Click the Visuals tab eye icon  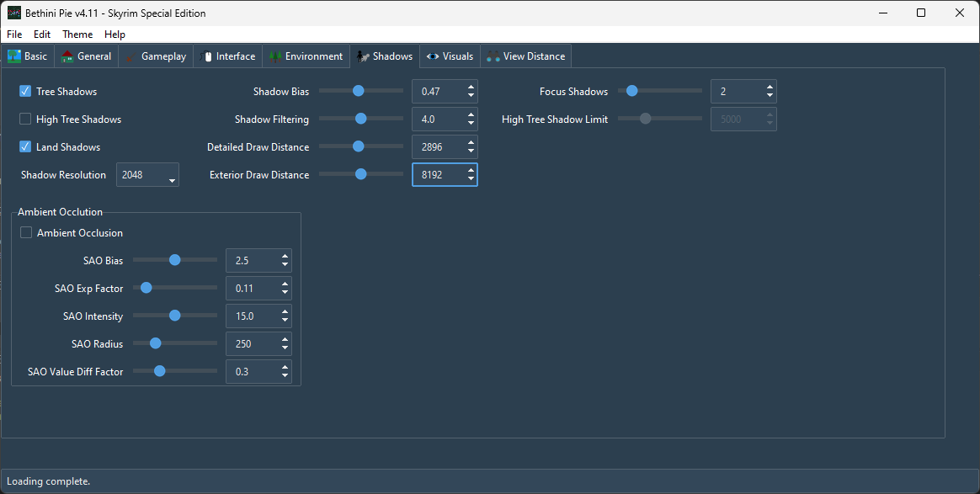coord(433,56)
